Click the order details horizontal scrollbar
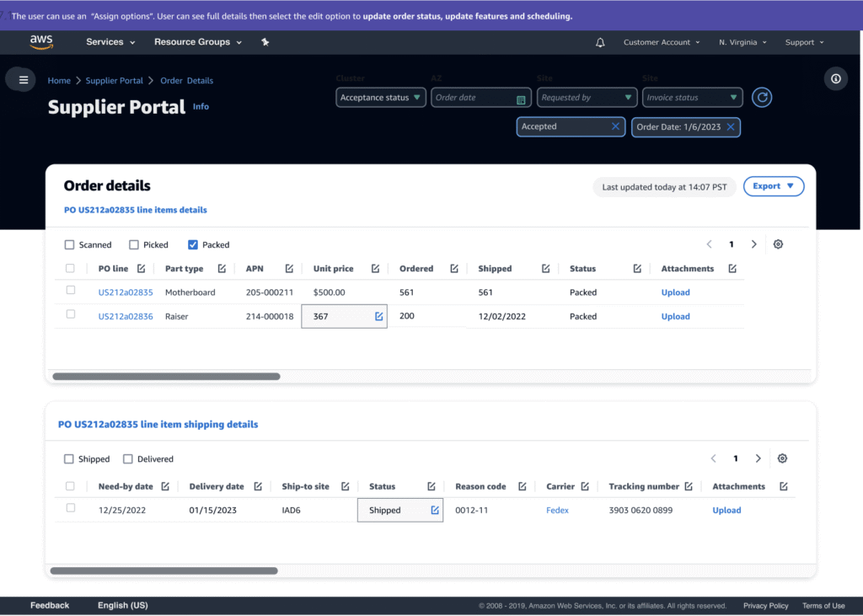863x616 pixels. coord(166,377)
